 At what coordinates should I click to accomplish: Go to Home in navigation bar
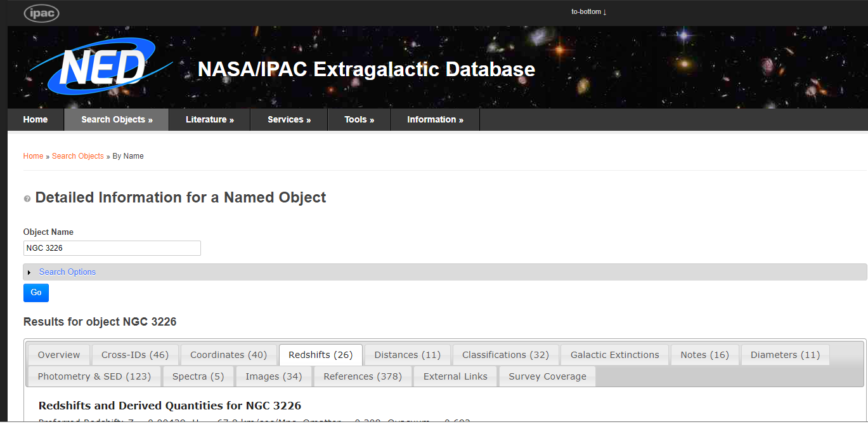point(36,119)
